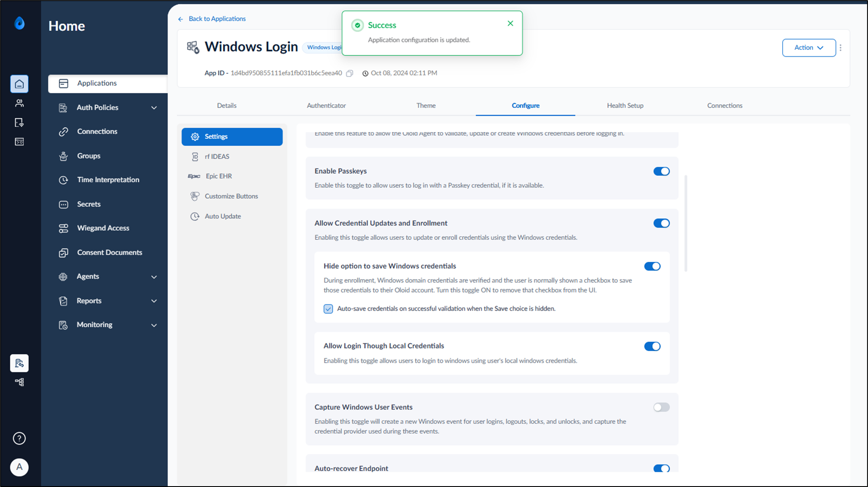Image resolution: width=868 pixels, height=487 pixels.
Task: Select Settings in configure menu
Action: click(232, 136)
